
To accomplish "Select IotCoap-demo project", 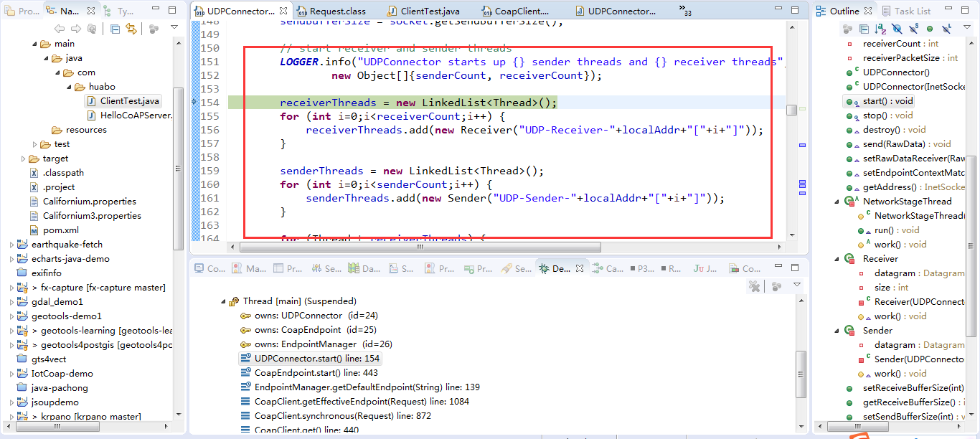I will 55,374.
